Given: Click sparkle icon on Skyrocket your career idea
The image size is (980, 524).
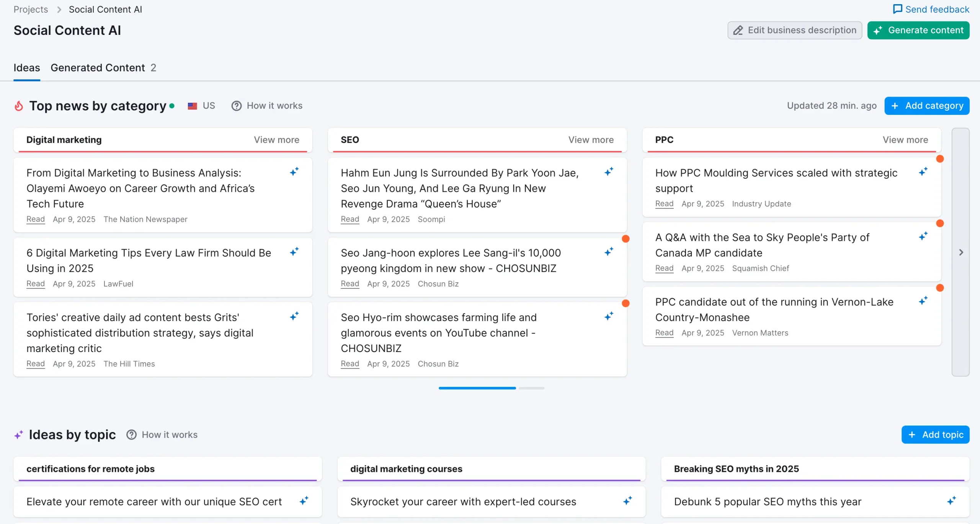Looking at the screenshot, I should (x=627, y=501).
